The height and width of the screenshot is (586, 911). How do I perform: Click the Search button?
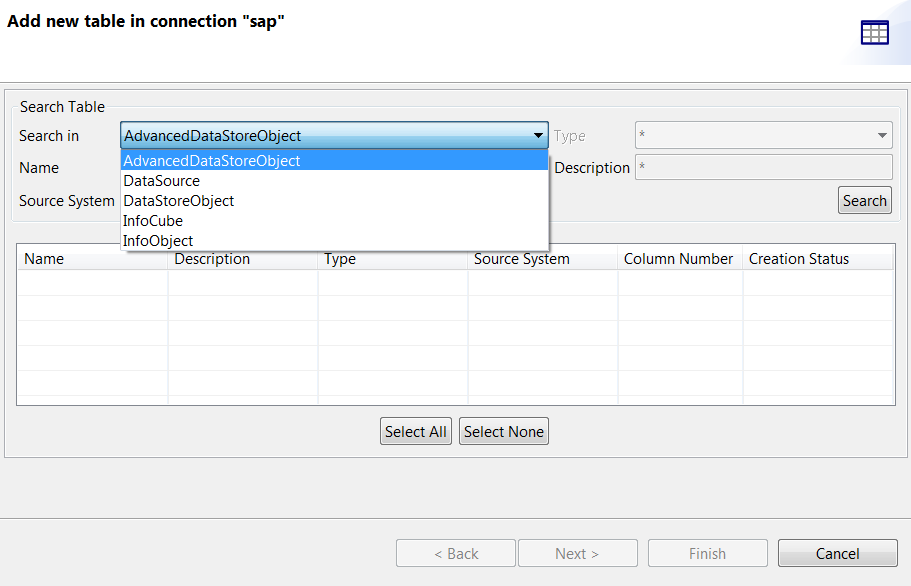(864, 200)
